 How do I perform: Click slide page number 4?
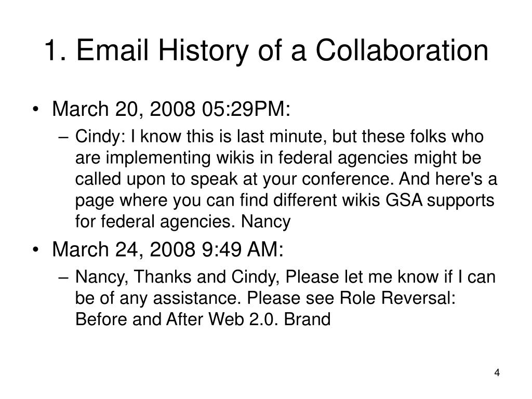pyautogui.click(x=497, y=373)
